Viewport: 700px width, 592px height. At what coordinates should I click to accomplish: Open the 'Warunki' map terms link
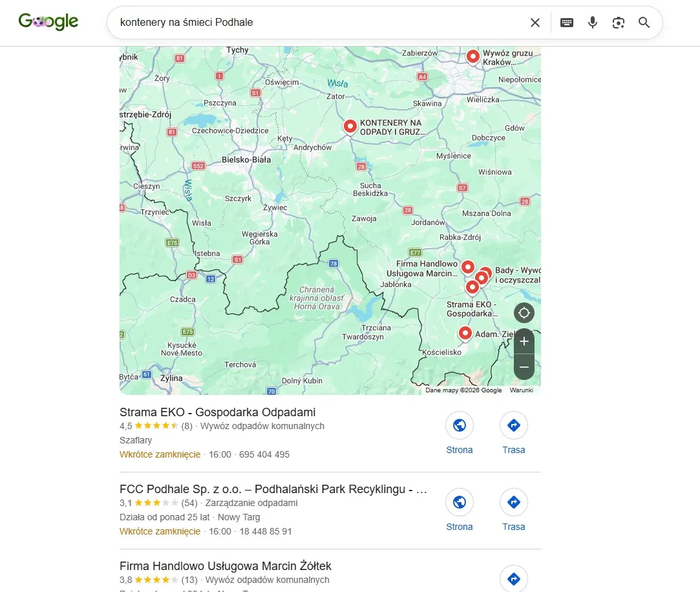pos(521,390)
